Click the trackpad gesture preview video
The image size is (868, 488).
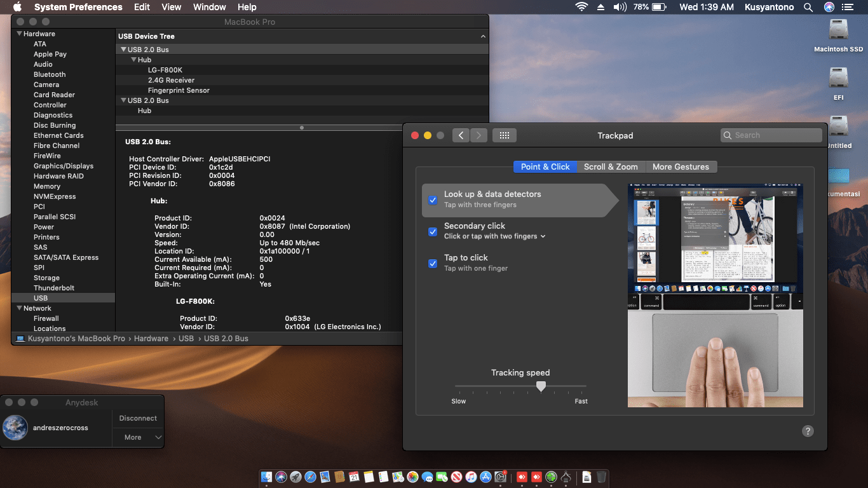click(x=715, y=295)
